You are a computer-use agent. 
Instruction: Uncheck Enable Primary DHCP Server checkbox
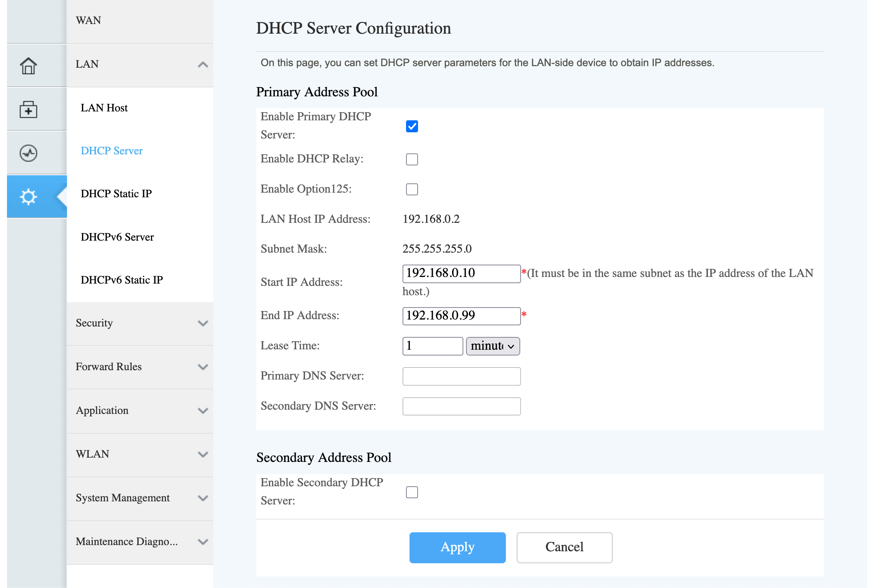pos(412,126)
